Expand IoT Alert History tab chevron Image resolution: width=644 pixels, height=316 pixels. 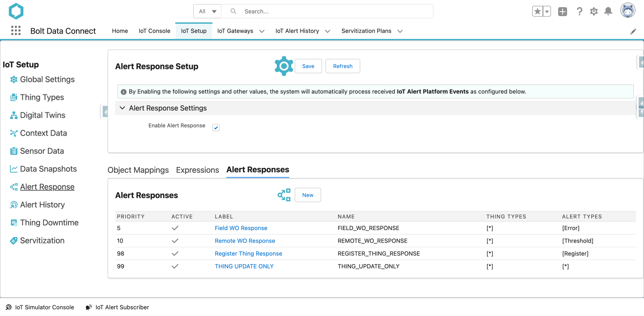[x=327, y=31]
